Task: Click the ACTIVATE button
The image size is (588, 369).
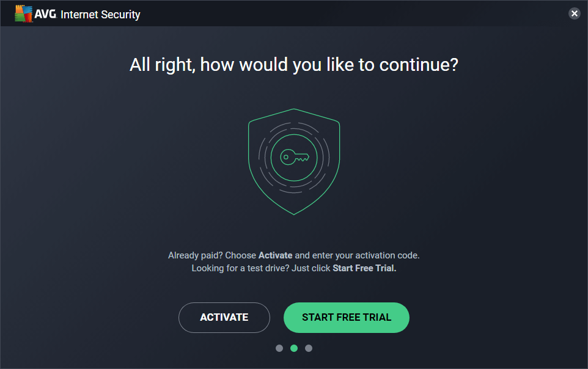Action: (x=224, y=318)
